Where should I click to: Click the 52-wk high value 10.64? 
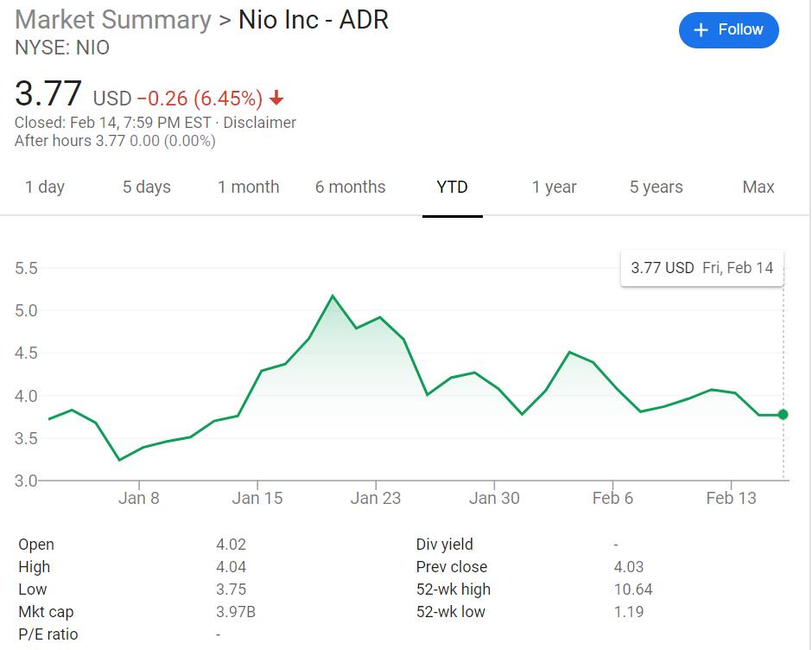click(x=633, y=589)
